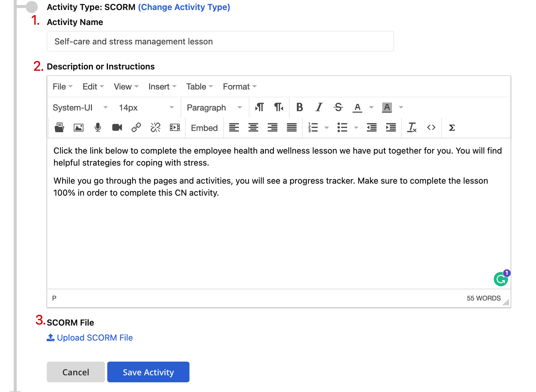This screenshot has height=392, width=536.
Task: Grab the editor resize handle corner
Action: (506, 302)
